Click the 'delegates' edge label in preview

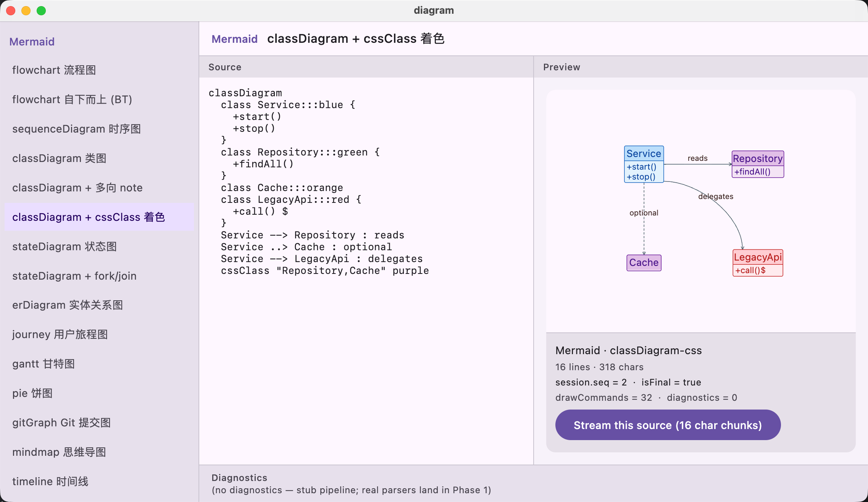coord(716,196)
